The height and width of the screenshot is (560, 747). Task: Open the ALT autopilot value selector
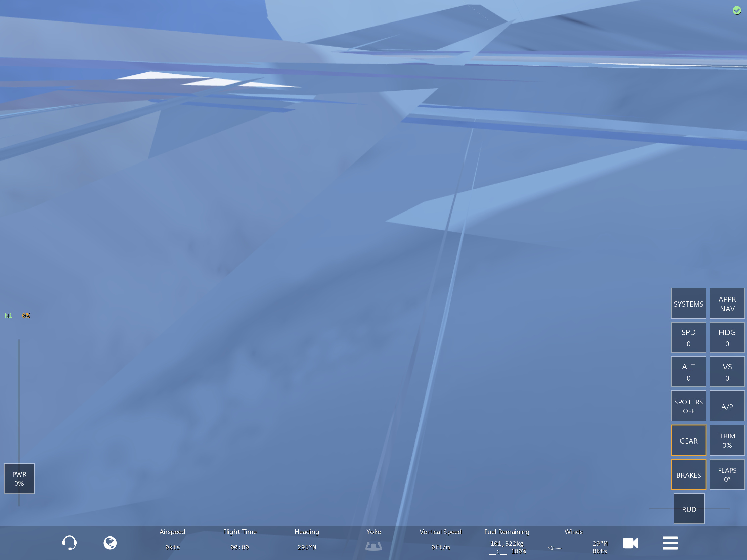pyautogui.click(x=688, y=372)
